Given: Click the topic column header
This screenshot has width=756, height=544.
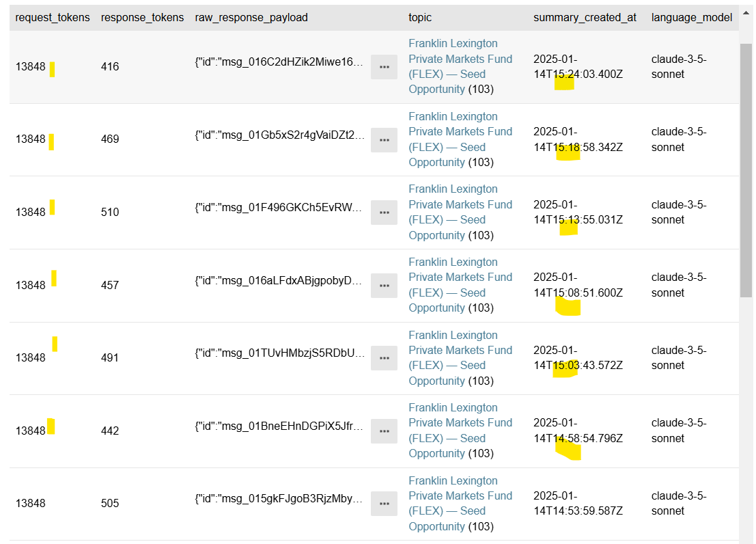Looking at the screenshot, I should pos(420,17).
